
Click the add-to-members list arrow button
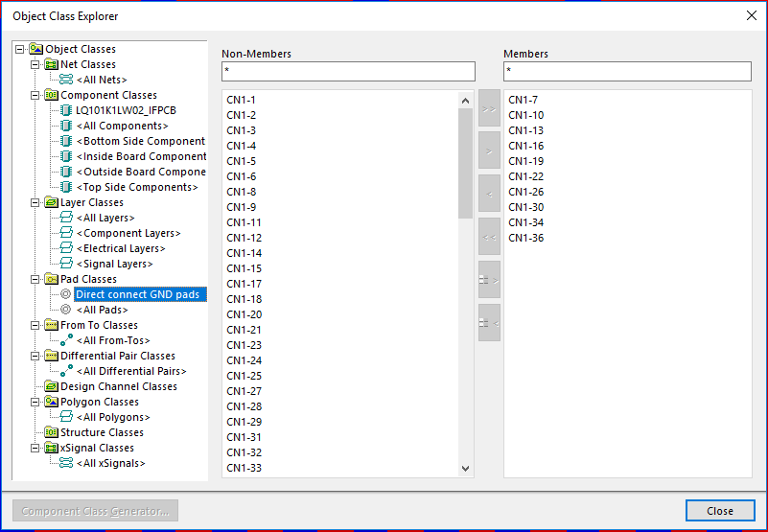[489, 280]
